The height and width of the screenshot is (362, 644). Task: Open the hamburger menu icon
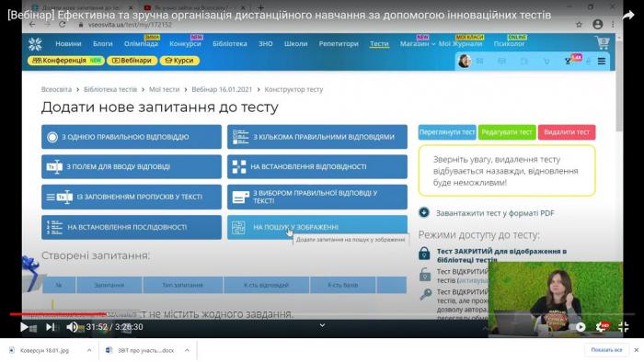(x=602, y=61)
